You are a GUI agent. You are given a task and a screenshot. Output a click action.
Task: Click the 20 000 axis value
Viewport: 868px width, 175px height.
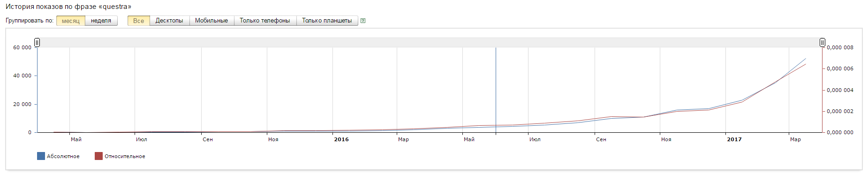[22, 104]
